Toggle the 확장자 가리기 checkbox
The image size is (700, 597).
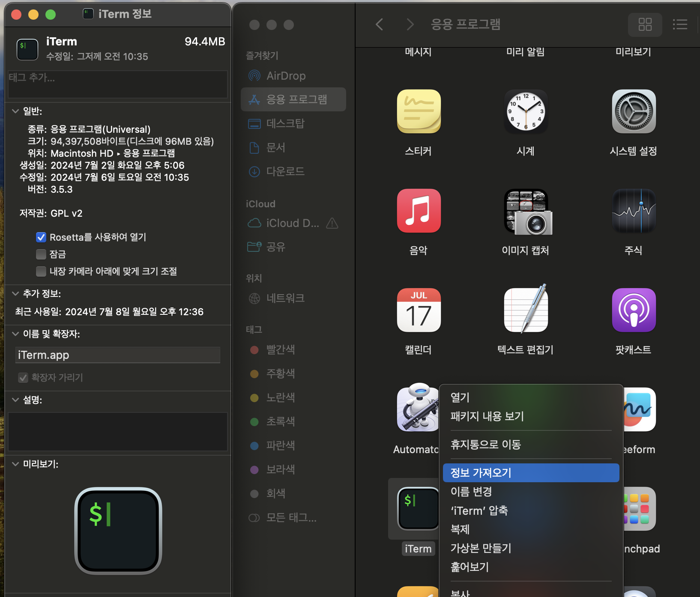tap(23, 378)
